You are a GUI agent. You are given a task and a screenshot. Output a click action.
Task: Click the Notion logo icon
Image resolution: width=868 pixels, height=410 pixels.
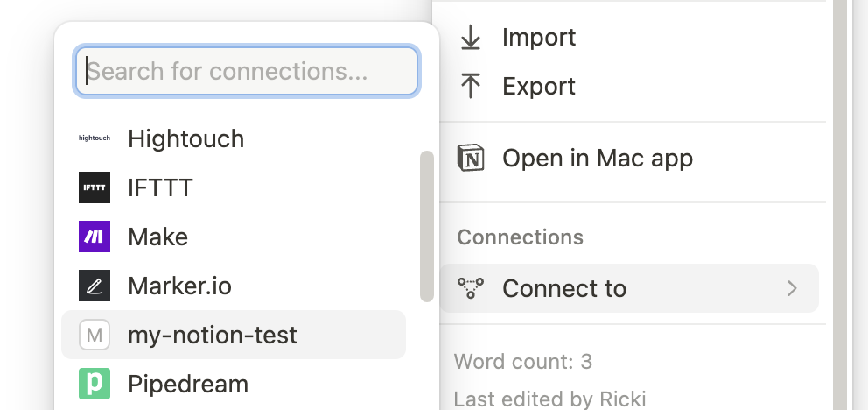tap(471, 159)
